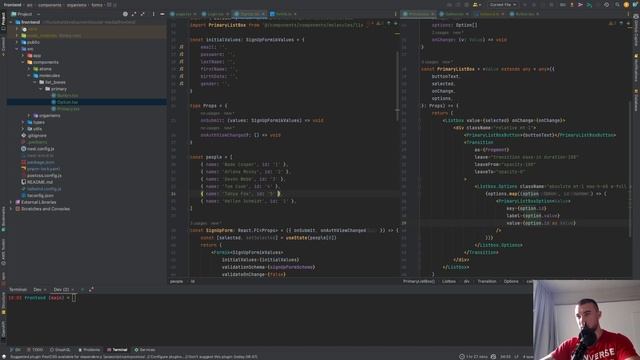Click the Search Everywhere magnifier icon
The image size is (640, 360).
[x=617, y=4]
